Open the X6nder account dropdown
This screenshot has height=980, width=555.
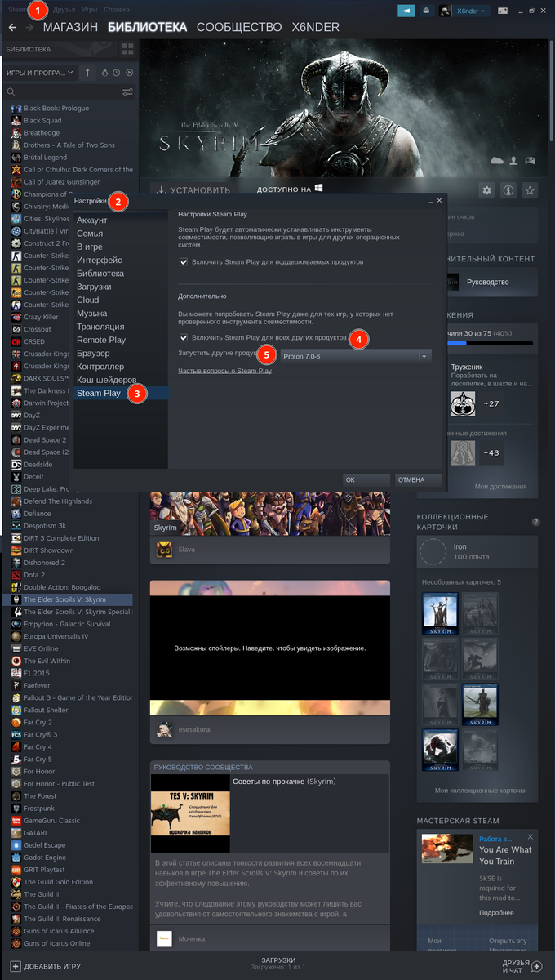[472, 11]
